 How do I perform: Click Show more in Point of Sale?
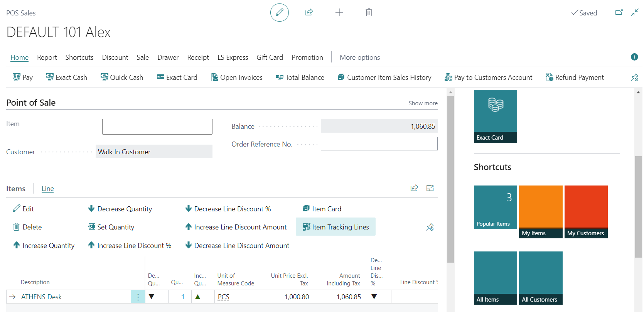pos(423,103)
